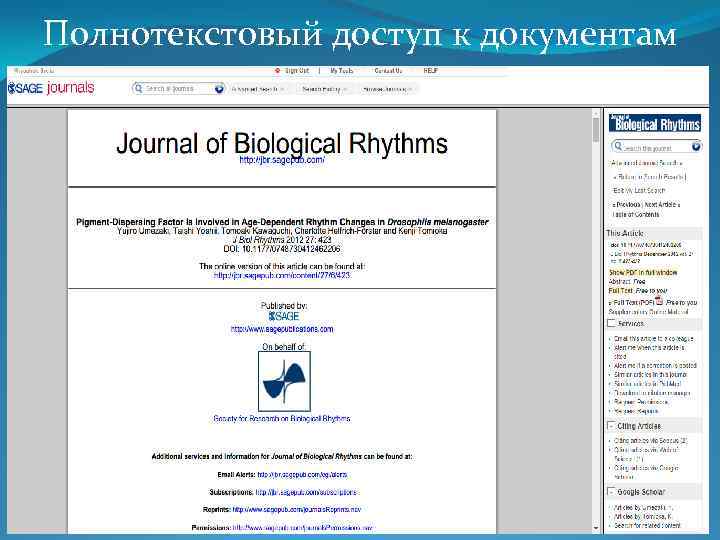The height and width of the screenshot is (540, 720).
Task: Click the Biological Rhythms sidebar banner logo
Action: click(655, 124)
